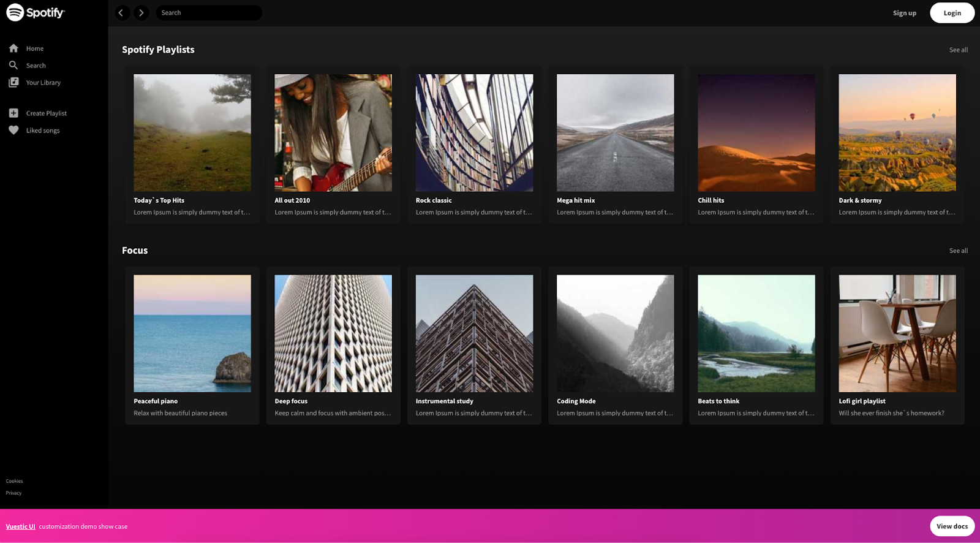The width and height of the screenshot is (980, 543).
Task: Click the Search magnifier icon in sidebar
Action: click(x=13, y=65)
